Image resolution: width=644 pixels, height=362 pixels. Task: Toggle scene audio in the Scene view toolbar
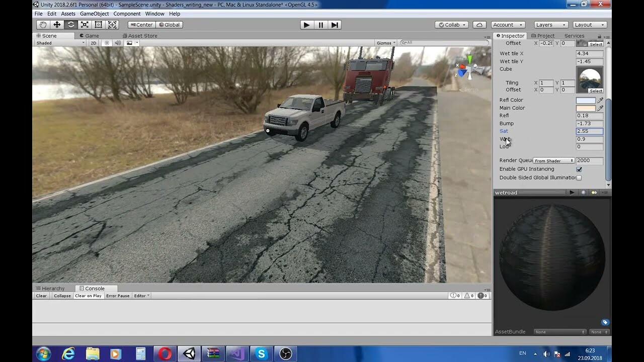[117, 43]
